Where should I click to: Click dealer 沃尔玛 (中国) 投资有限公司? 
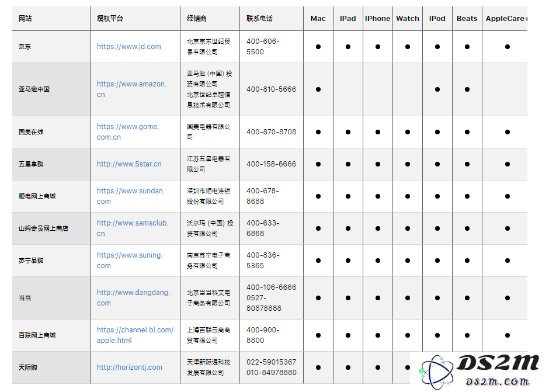[210, 228]
